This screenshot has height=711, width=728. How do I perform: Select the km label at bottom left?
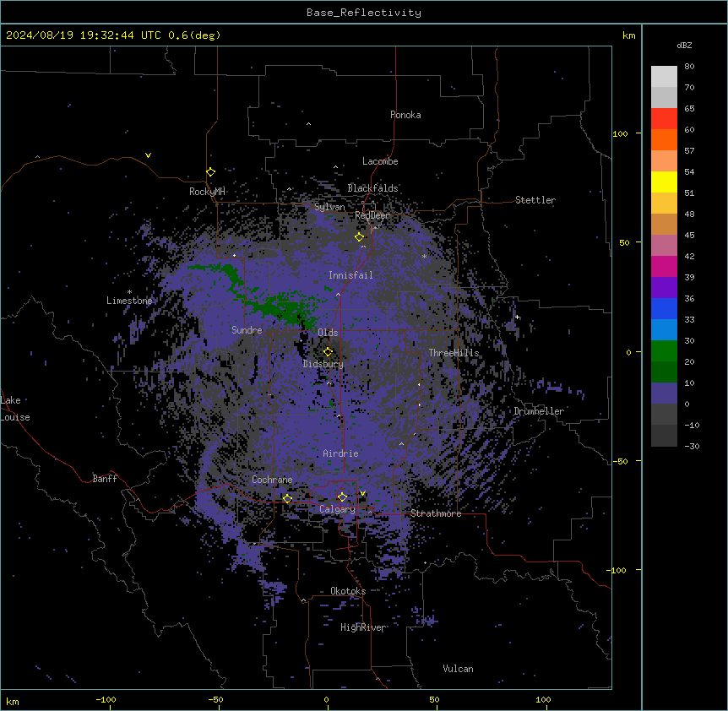[13, 701]
